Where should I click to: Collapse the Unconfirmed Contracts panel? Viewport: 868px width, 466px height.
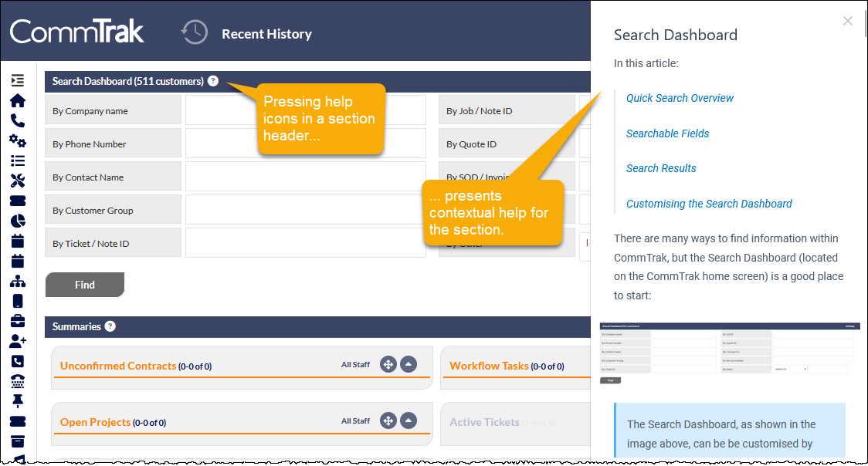pos(409,365)
